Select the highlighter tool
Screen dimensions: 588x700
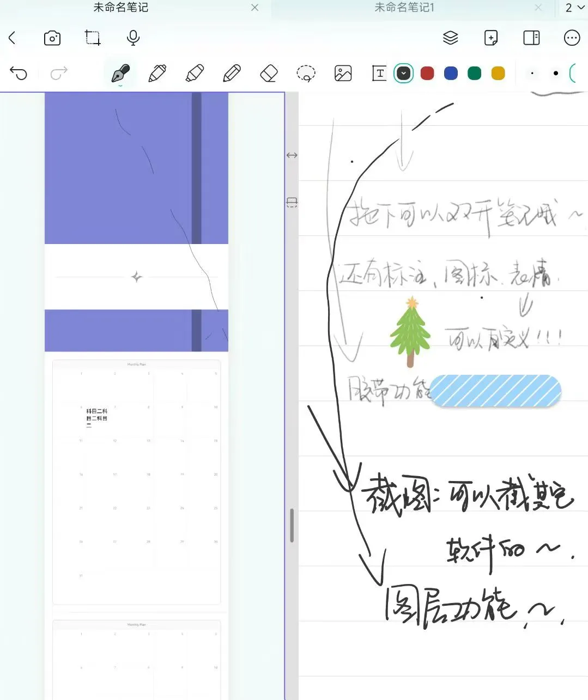pos(195,72)
